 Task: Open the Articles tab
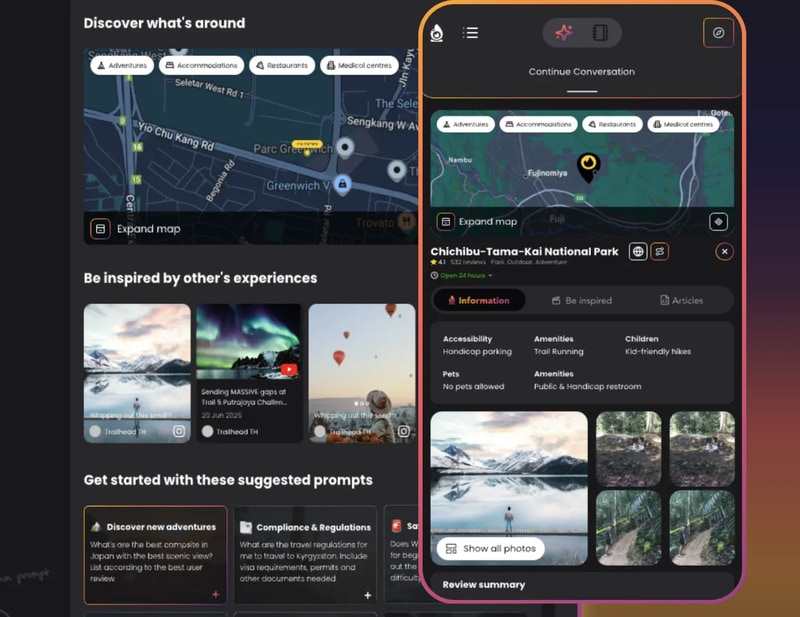(x=682, y=300)
